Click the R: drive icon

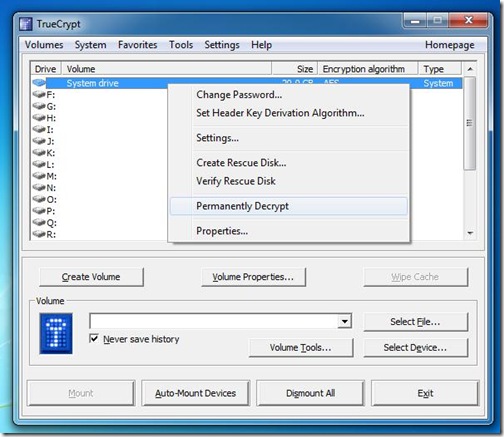point(39,234)
